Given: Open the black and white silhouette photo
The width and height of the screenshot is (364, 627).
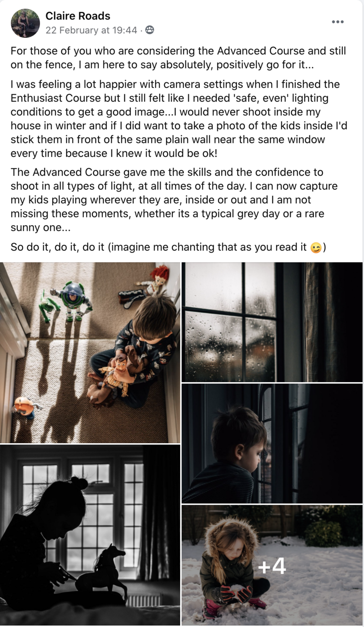Looking at the screenshot, I should (x=90, y=535).
